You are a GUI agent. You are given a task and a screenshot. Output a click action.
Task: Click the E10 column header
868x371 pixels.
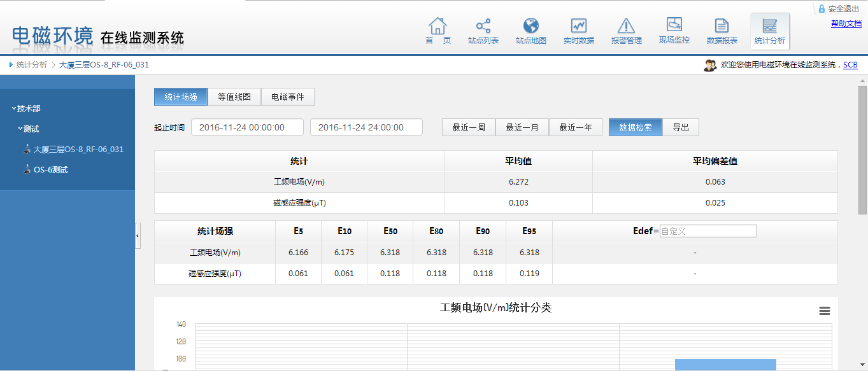[345, 231]
